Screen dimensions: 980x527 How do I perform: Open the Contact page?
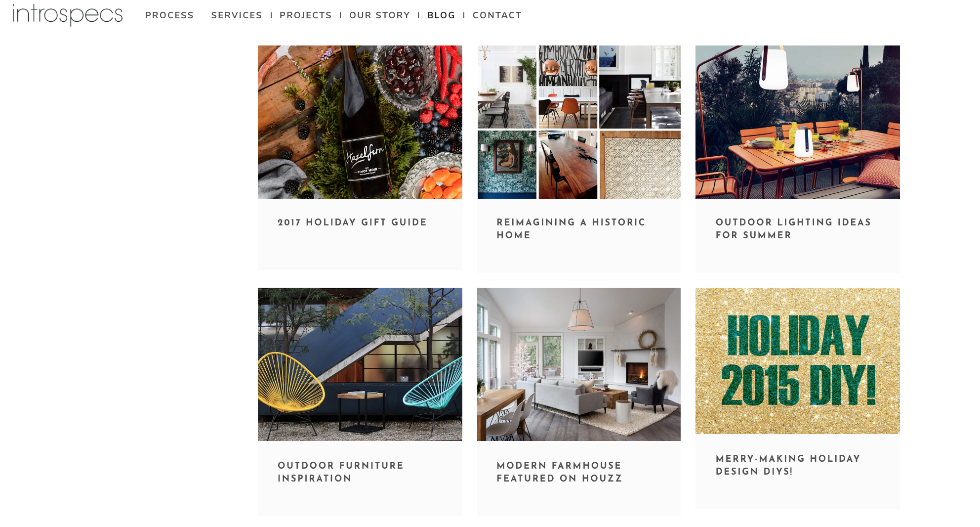497,15
